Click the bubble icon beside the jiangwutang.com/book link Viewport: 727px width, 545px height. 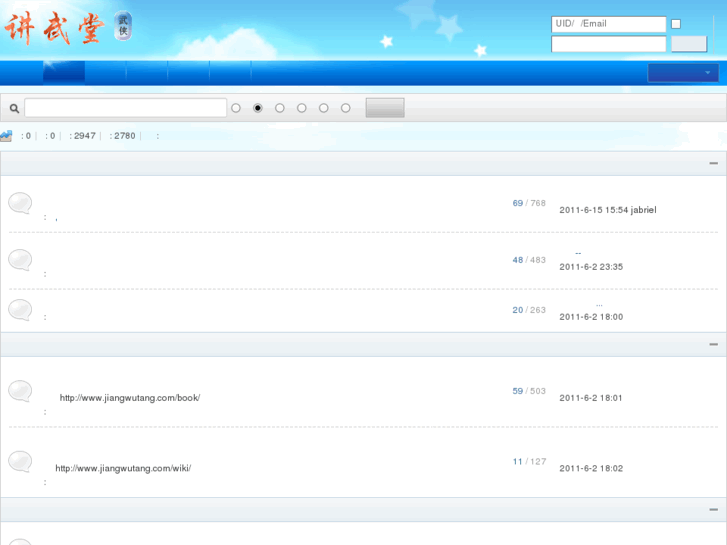pyautogui.click(x=20, y=391)
